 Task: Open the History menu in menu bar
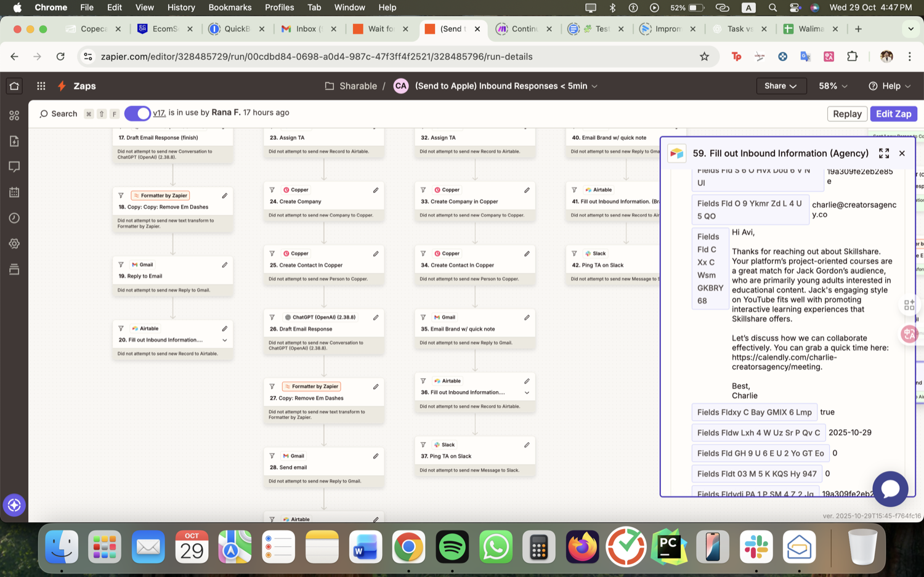tap(181, 7)
